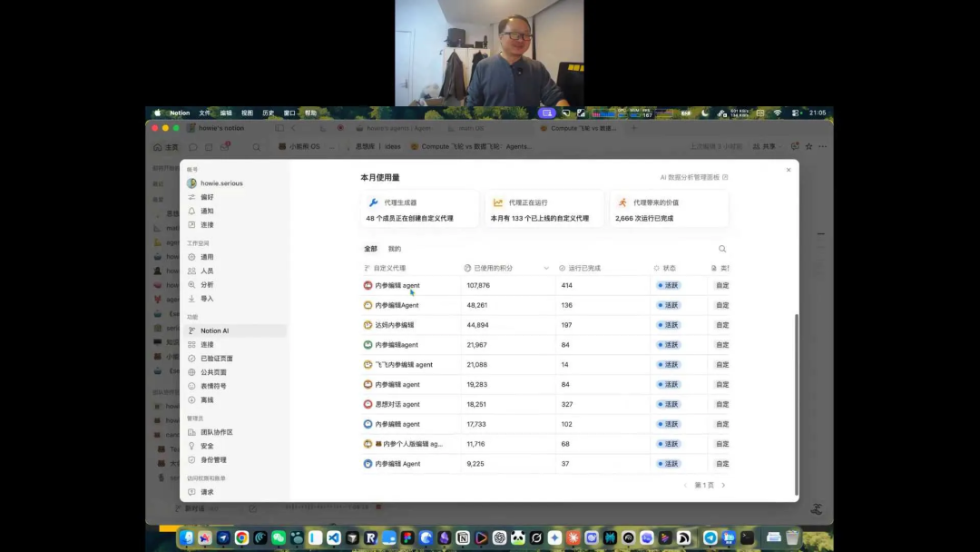Launch WeChat from the Dock
This screenshot has width=980, height=552.
[x=279, y=537]
